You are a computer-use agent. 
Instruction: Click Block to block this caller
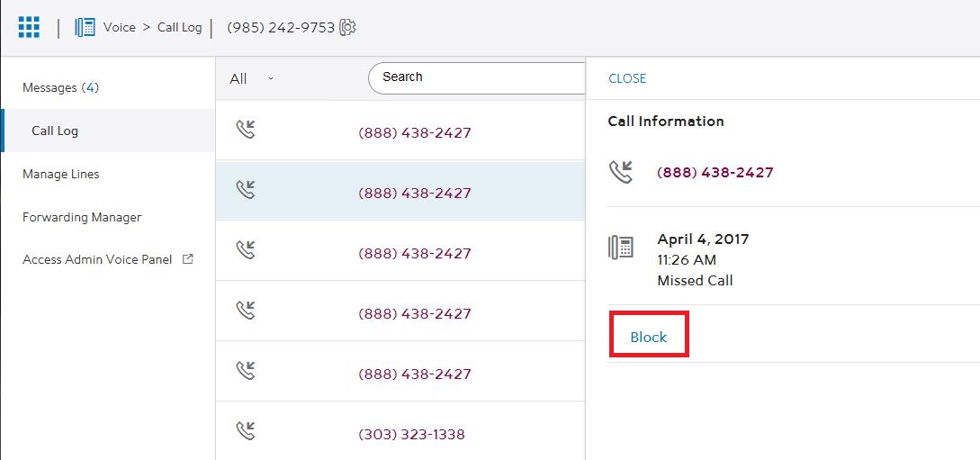point(649,337)
